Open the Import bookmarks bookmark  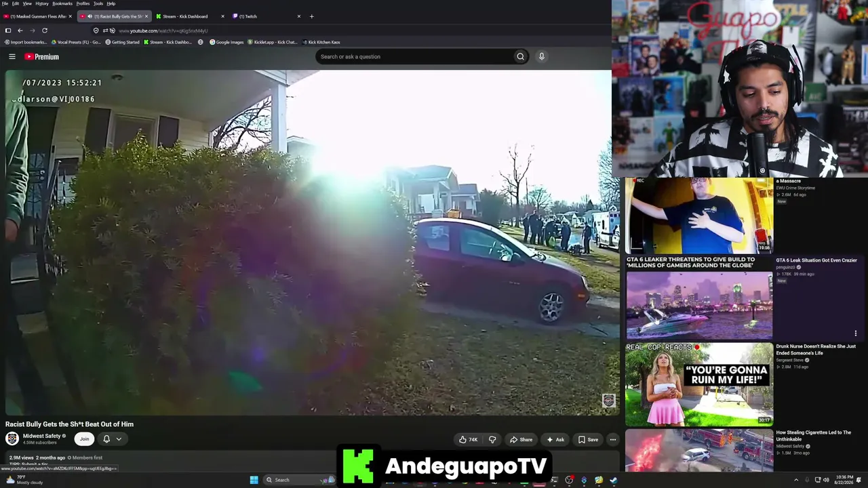click(x=26, y=42)
